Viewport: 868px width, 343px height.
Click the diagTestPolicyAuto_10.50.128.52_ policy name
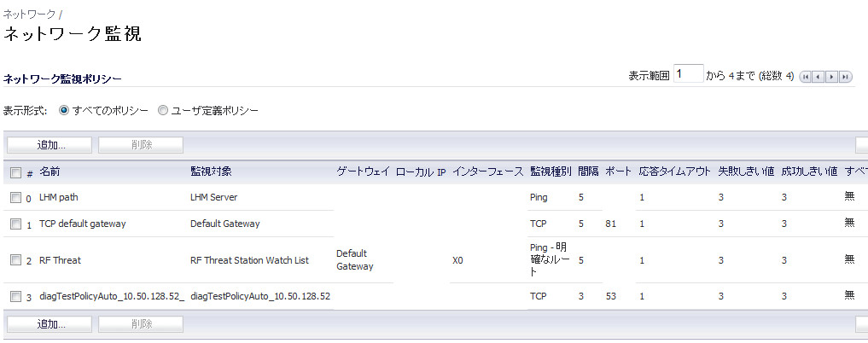[x=112, y=296]
